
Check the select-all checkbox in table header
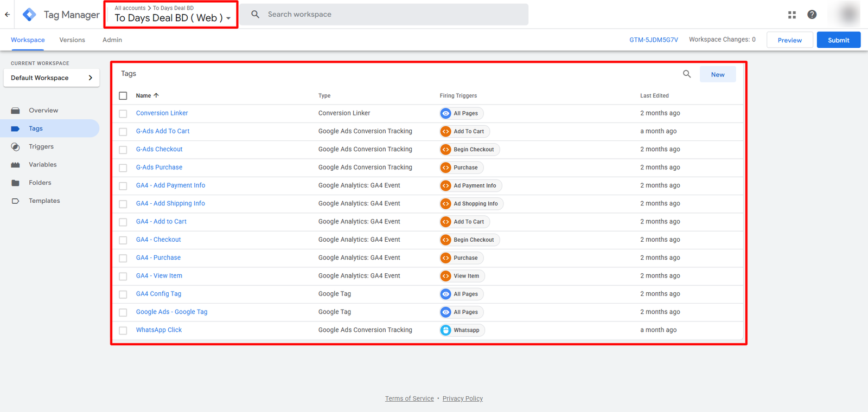(123, 96)
